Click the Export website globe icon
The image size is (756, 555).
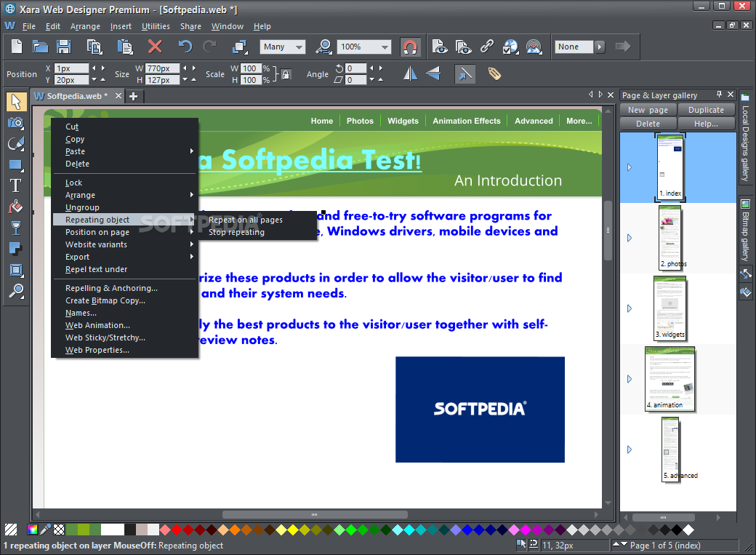(510, 47)
